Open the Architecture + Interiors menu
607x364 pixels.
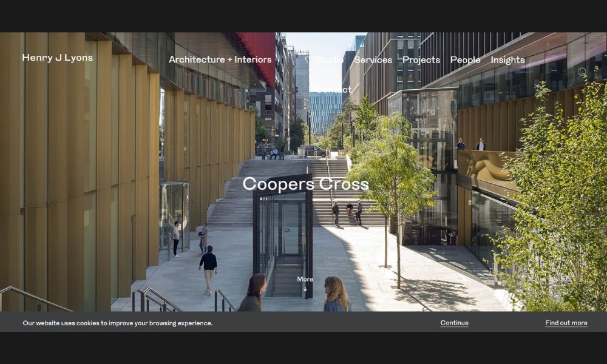[x=220, y=59]
